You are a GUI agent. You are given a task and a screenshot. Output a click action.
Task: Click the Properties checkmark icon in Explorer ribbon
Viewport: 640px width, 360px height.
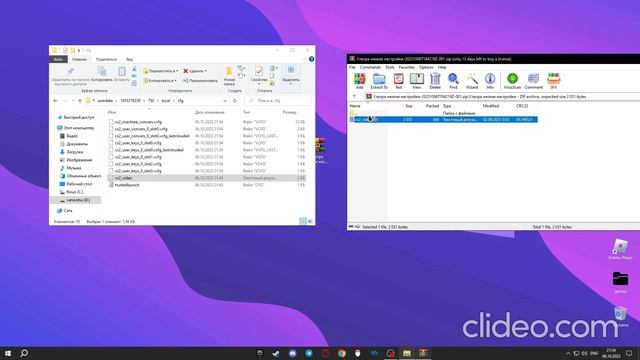point(258,71)
